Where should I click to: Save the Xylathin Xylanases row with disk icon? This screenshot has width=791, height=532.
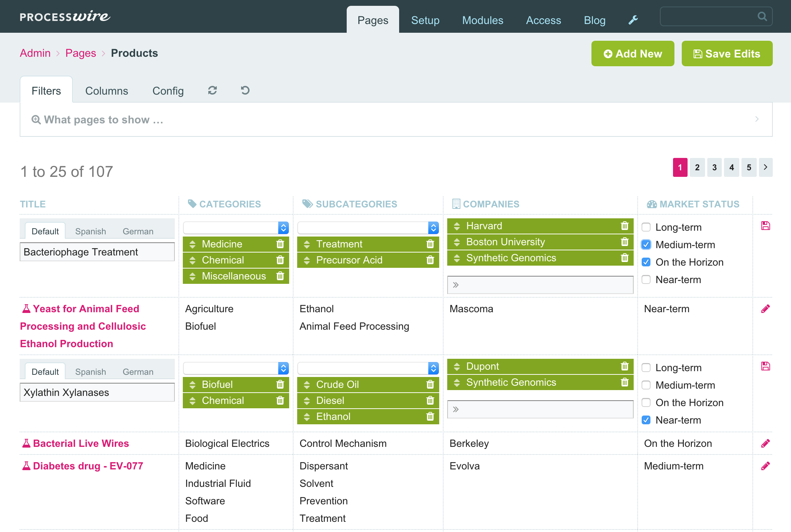(766, 366)
